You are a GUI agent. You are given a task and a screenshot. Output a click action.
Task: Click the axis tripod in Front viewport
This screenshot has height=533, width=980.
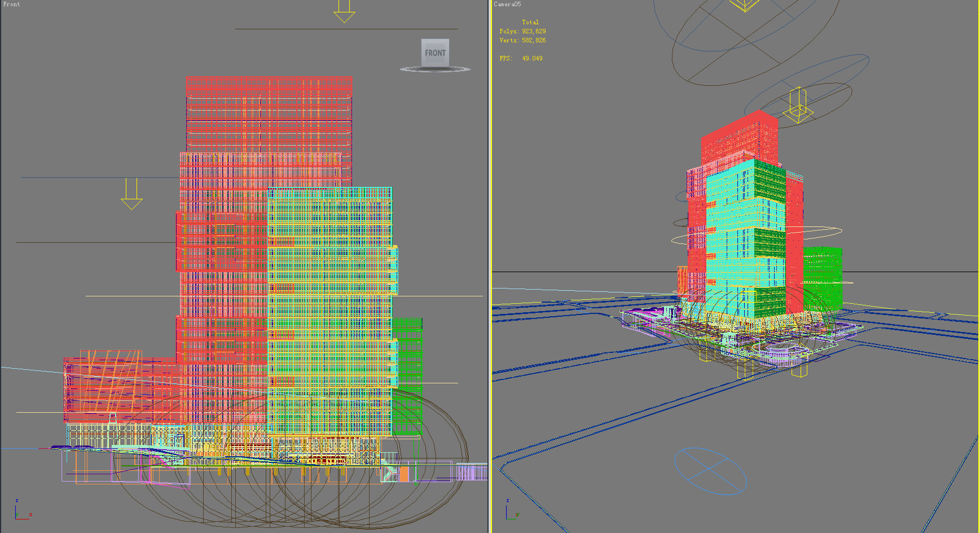[23, 509]
